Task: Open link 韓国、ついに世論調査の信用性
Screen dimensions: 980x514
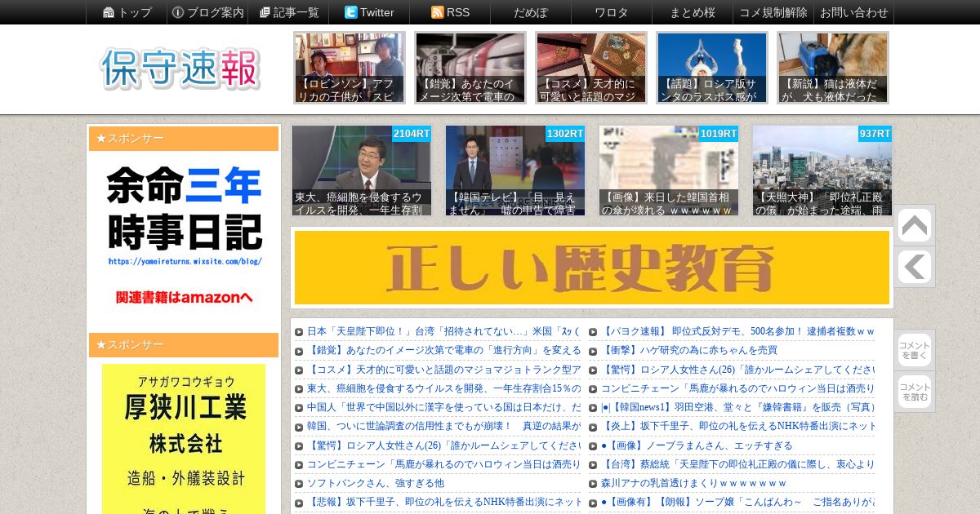Action: point(443,427)
